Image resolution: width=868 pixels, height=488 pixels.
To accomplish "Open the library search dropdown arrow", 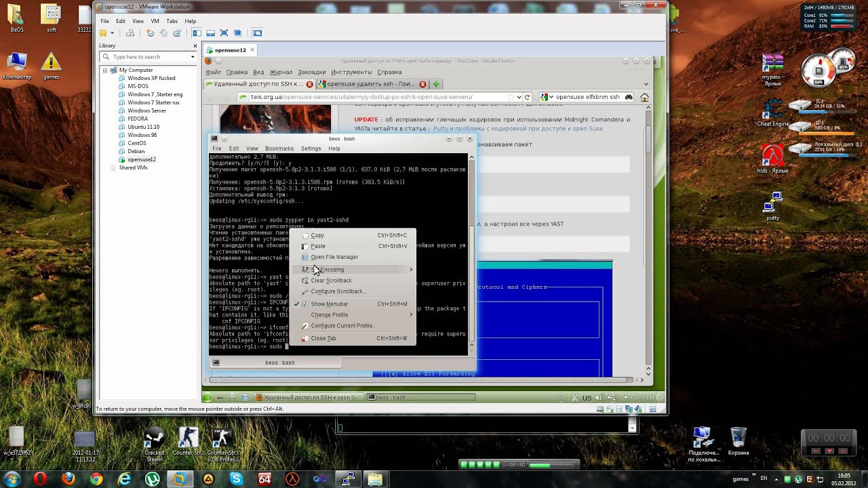I will coord(193,57).
